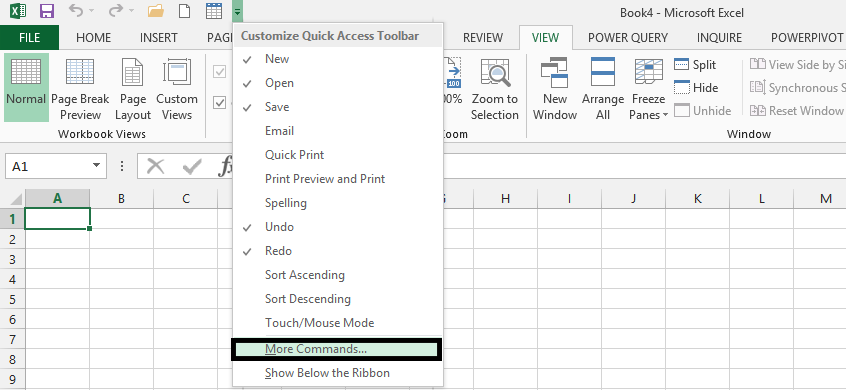The image size is (846, 390).
Task: Click the New blank document icon
Action: (185, 11)
